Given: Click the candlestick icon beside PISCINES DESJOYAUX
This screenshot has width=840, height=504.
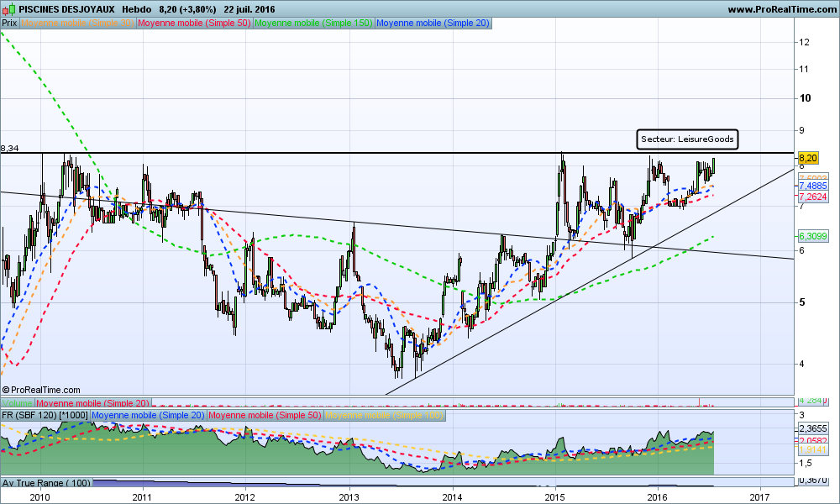Looking at the screenshot, I should tap(9, 9).
